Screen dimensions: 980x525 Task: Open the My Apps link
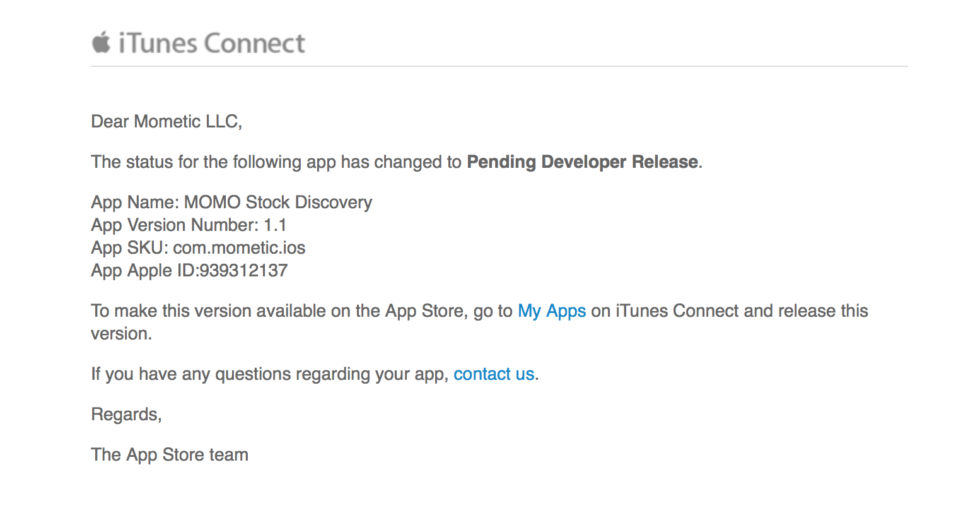552,311
